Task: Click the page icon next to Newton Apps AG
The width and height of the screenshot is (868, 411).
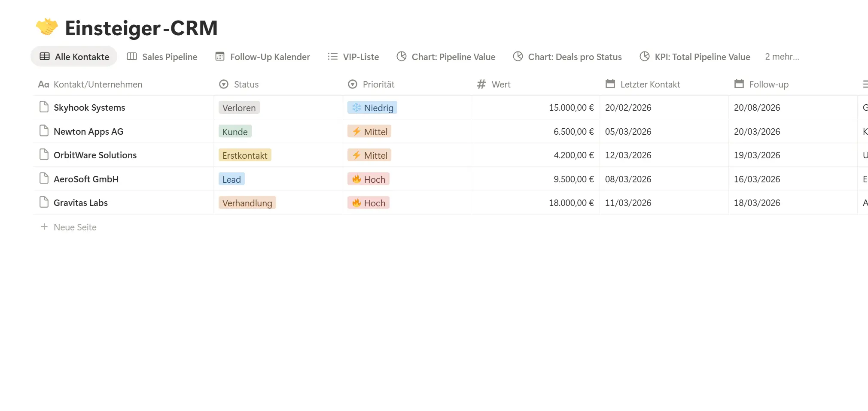Action: [43, 131]
